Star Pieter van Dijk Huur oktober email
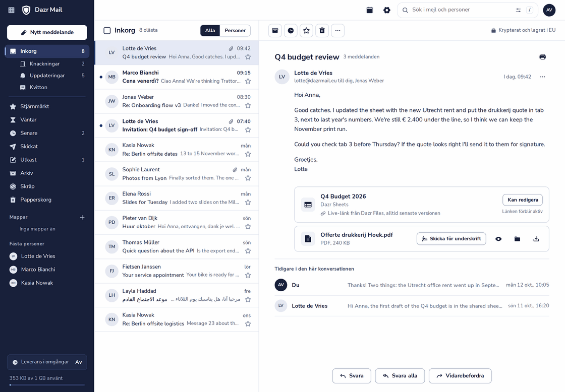 (x=248, y=227)
